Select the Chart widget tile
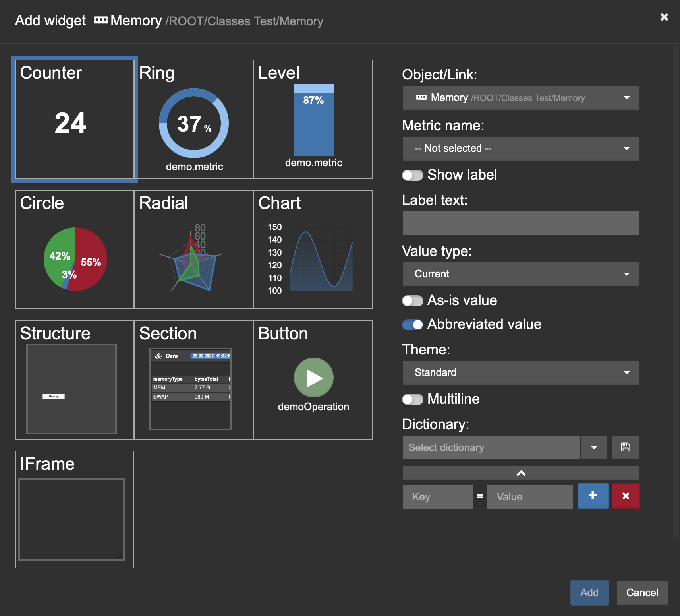 click(313, 250)
